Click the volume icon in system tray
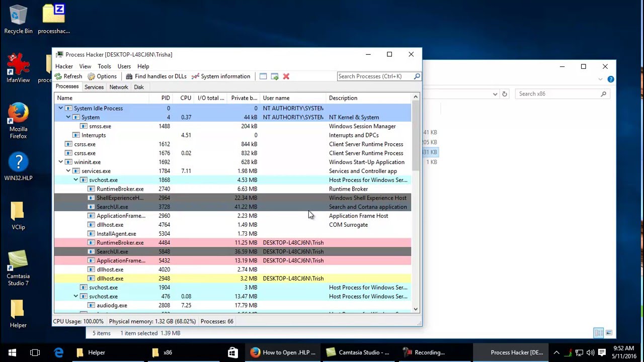The width and height of the screenshot is (644, 362). coord(590,352)
